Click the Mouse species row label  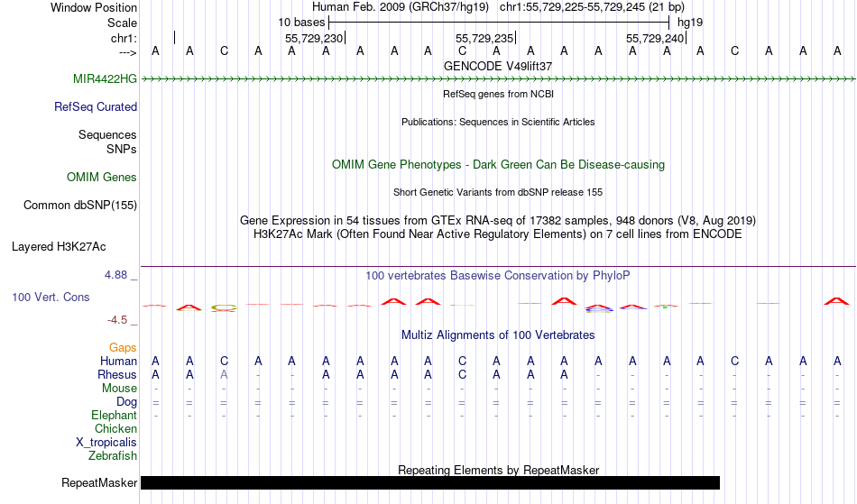119,389
